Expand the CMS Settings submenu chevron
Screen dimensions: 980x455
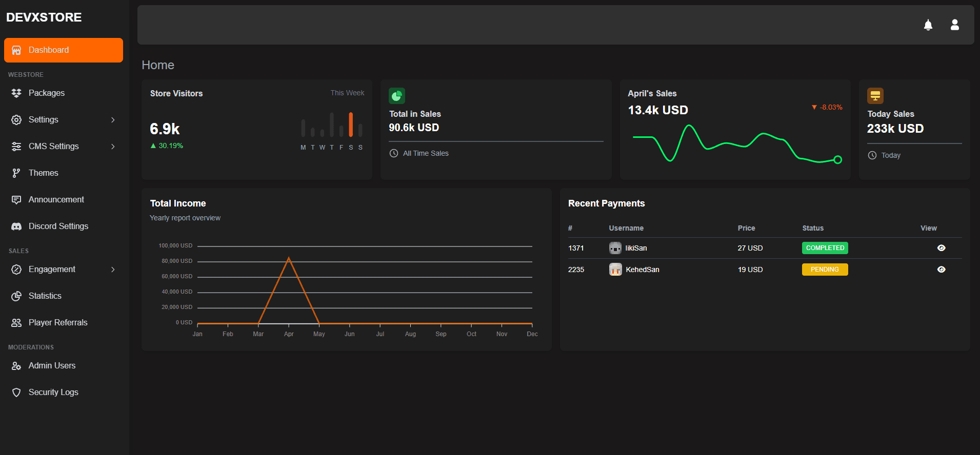coord(113,147)
